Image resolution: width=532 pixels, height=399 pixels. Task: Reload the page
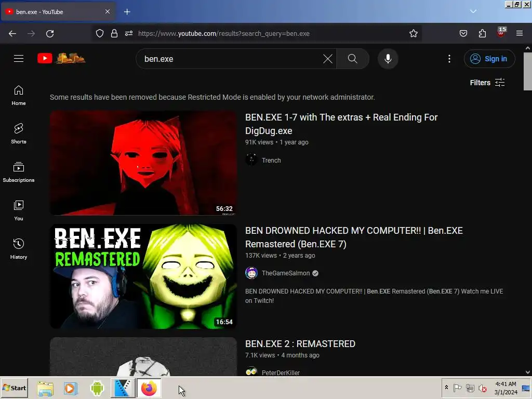(50, 34)
